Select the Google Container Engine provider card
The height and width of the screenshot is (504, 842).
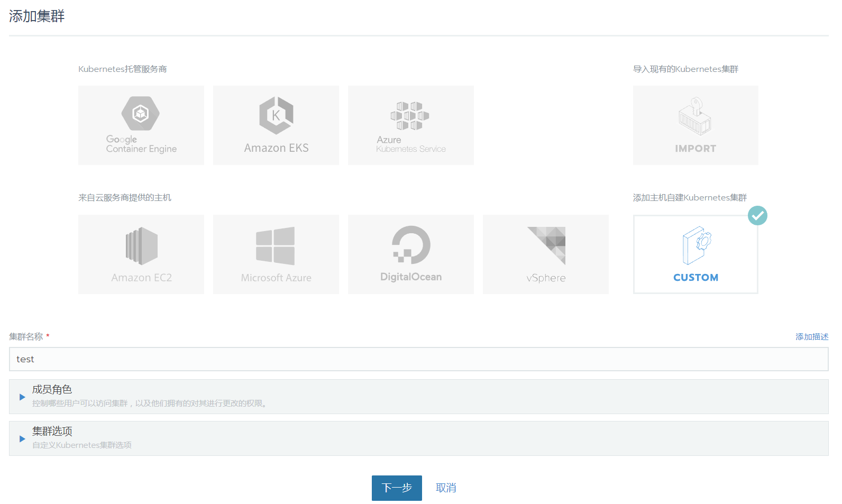tap(141, 125)
